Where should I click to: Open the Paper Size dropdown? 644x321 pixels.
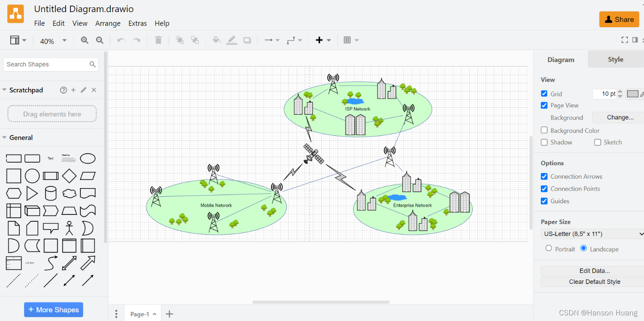tap(592, 233)
